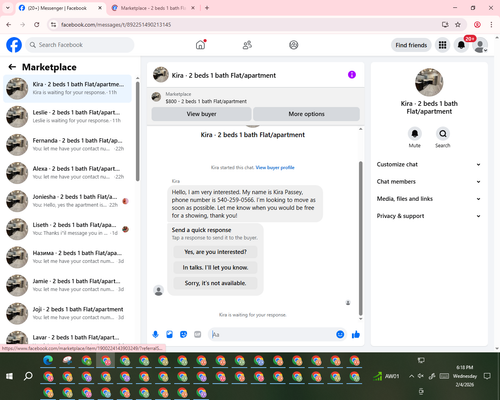Open the Friends icon in the top navigation
The image size is (500, 400).
pyautogui.click(x=247, y=45)
